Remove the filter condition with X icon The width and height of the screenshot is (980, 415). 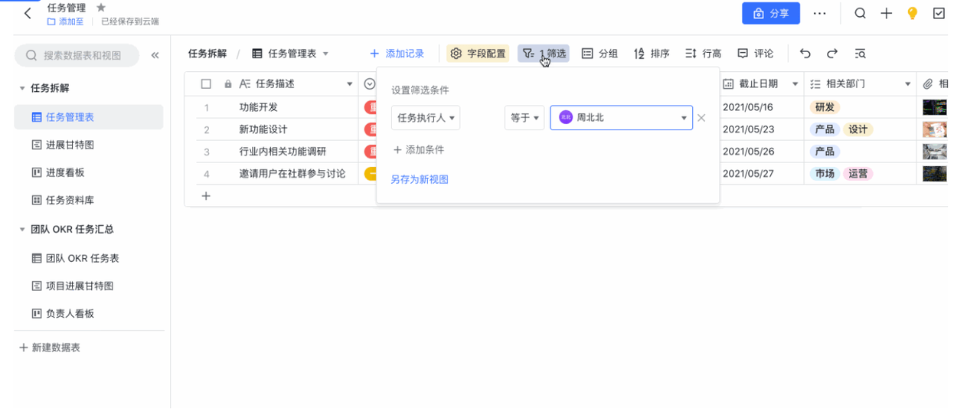coord(701,118)
